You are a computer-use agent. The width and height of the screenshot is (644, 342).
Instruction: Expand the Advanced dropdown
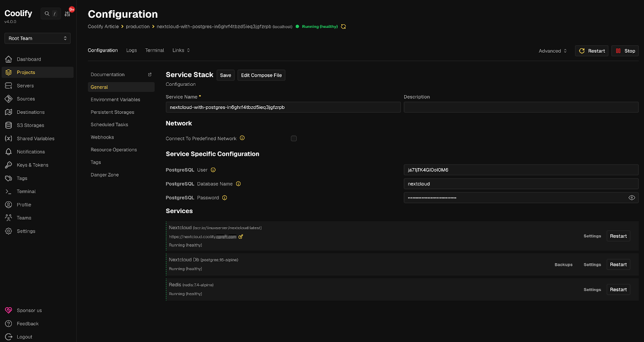(553, 51)
